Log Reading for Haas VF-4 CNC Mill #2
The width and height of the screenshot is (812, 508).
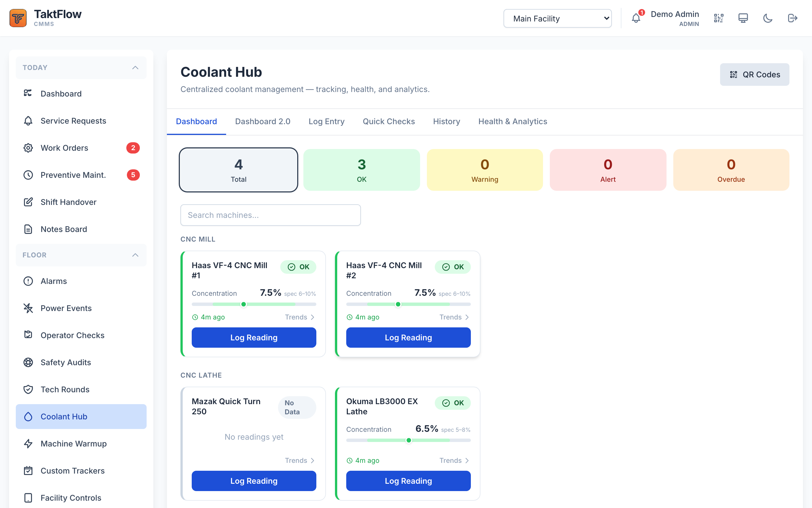408,337
